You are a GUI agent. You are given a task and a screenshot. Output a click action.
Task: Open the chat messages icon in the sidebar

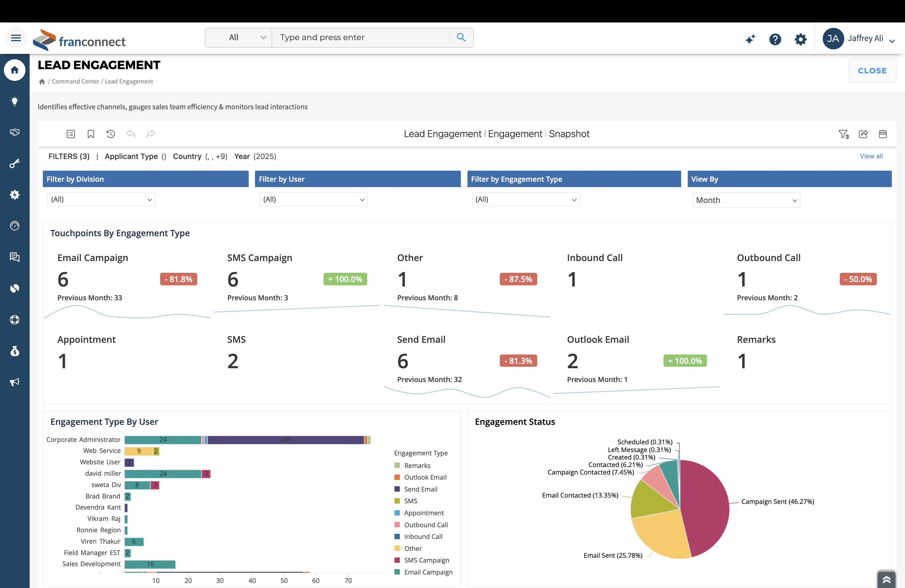tap(14, 257)
